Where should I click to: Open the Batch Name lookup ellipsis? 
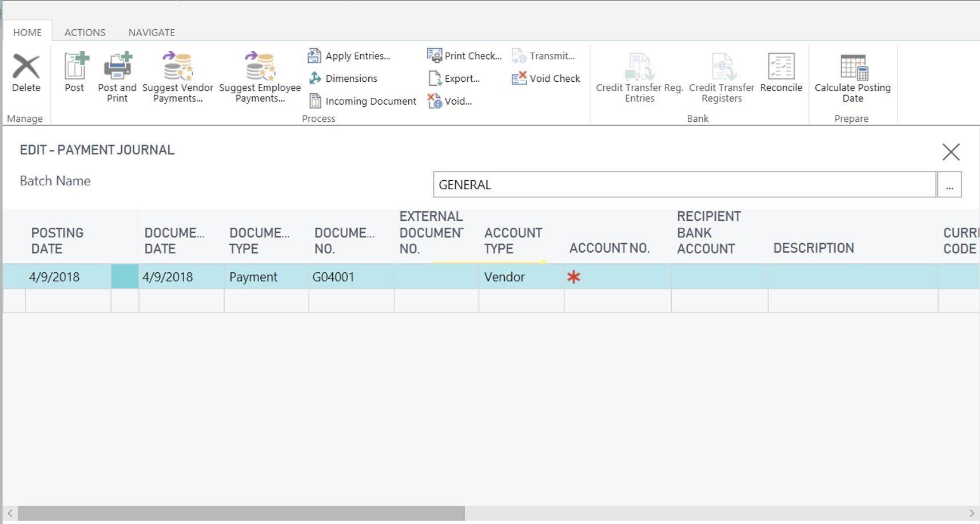point(949,184)
